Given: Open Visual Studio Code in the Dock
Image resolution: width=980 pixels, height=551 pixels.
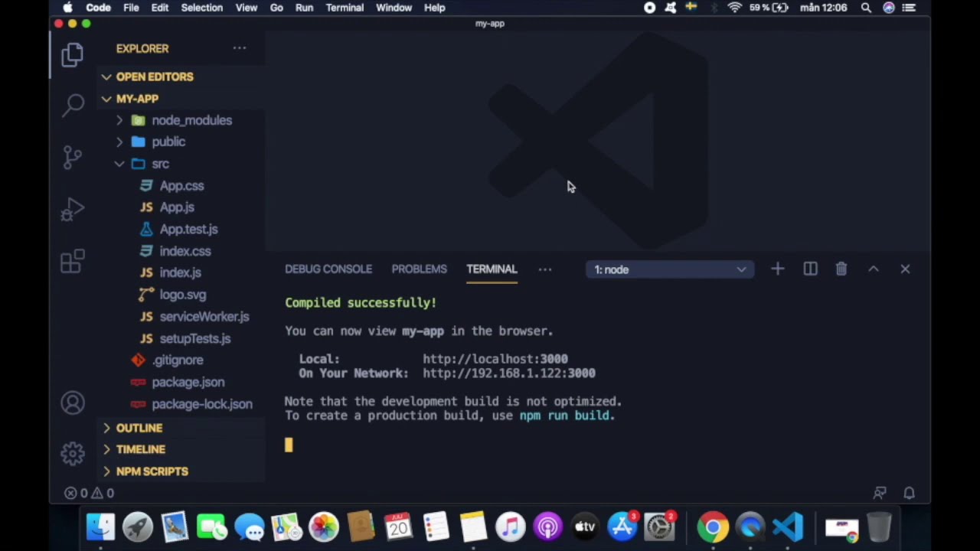Looking at the screenshot, I should pyautogui.click(x=788, y=527).
